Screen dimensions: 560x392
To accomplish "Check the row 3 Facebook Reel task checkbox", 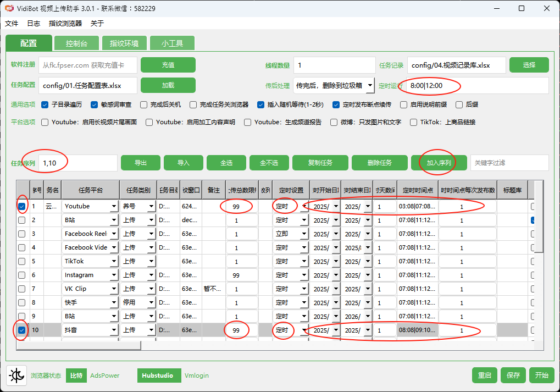I will 22,234.
